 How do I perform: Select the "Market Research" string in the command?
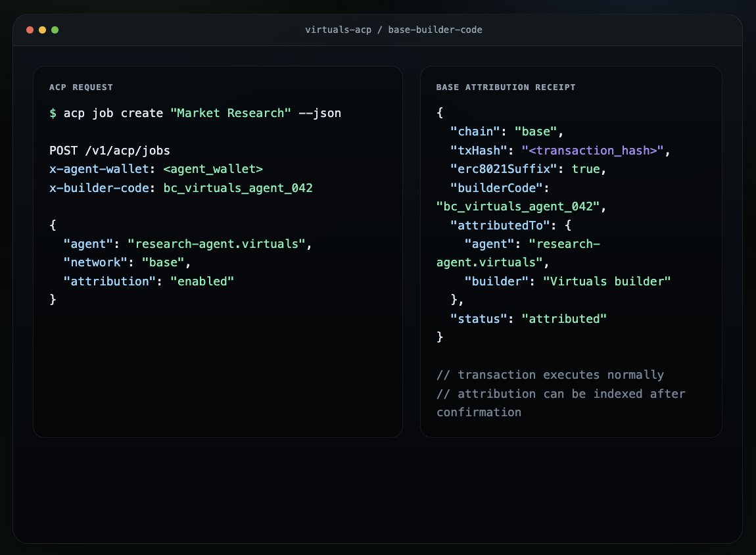[x=231, y=113]
